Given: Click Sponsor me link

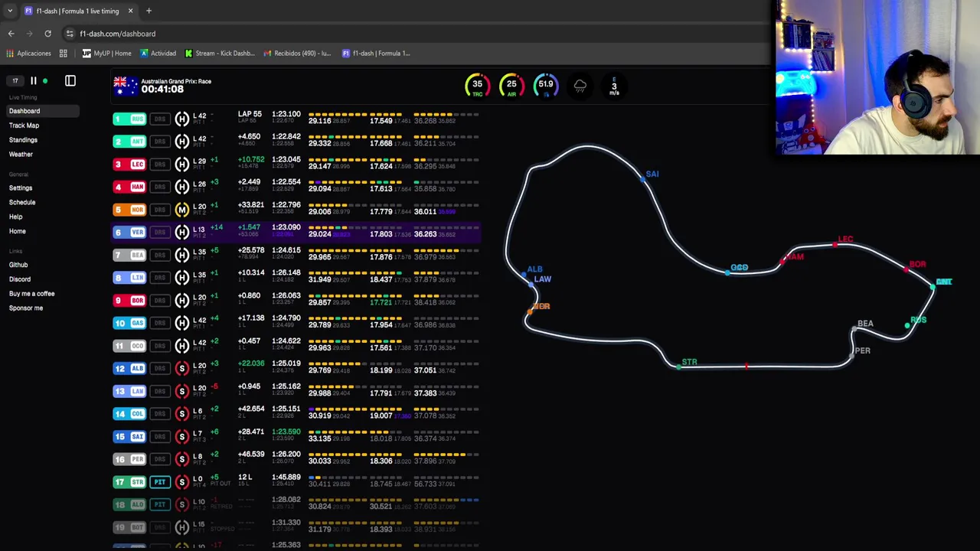Looking at the screenshot, I should tap(26, 308).
